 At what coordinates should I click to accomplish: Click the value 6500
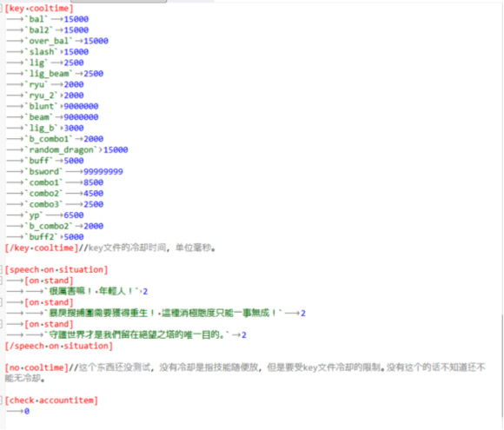pyautogui.click(x=74, y=215)
